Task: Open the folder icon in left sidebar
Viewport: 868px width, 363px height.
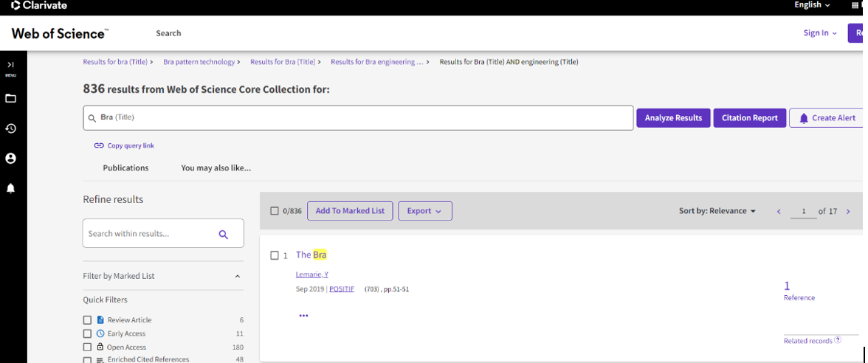Action: coord(10,99)
